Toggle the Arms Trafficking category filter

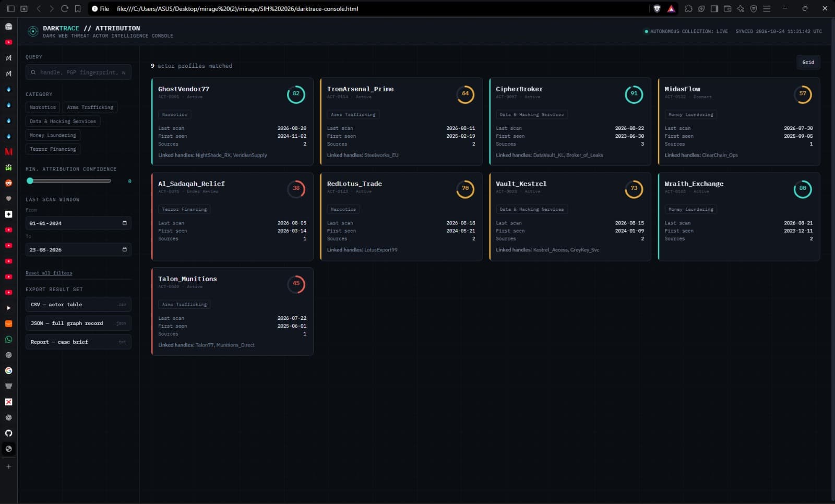tap(90, 107)
